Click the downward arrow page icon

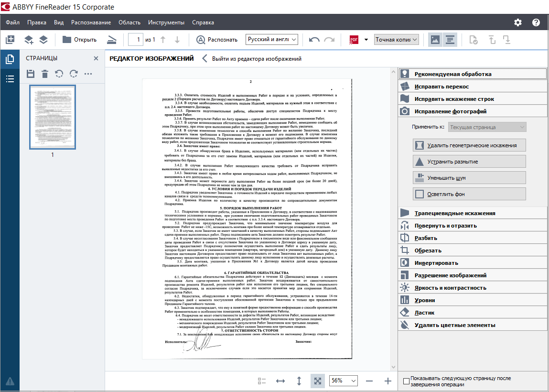(506, 40)
